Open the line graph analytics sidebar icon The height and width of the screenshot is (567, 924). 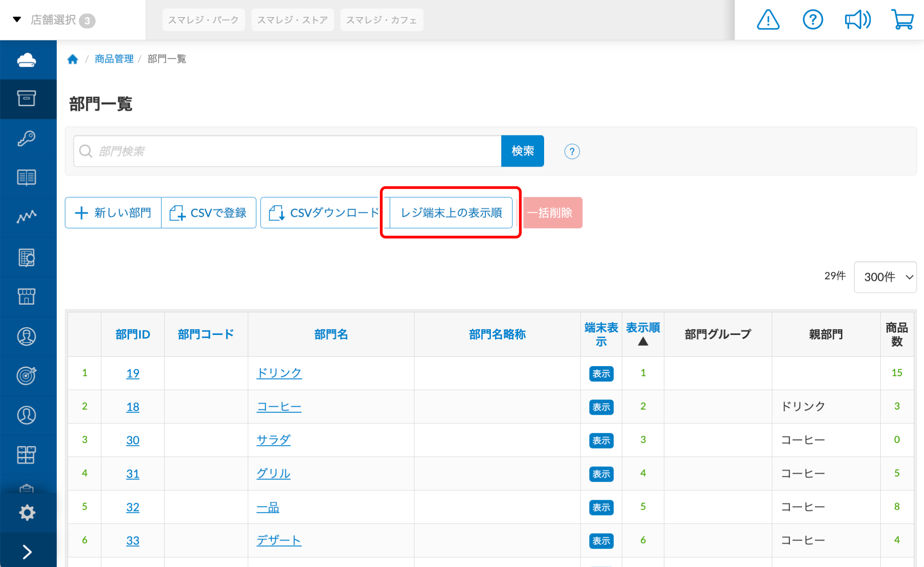(27, 217)
